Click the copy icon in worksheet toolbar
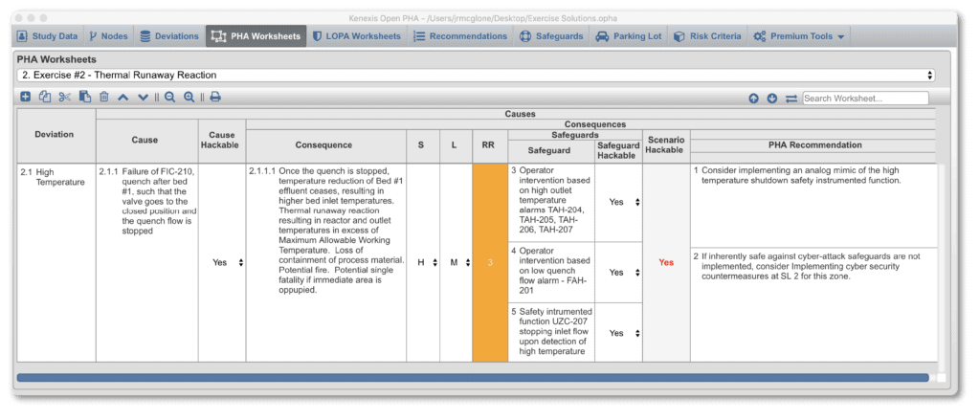The image size is (980, 420). pos(44,97)
